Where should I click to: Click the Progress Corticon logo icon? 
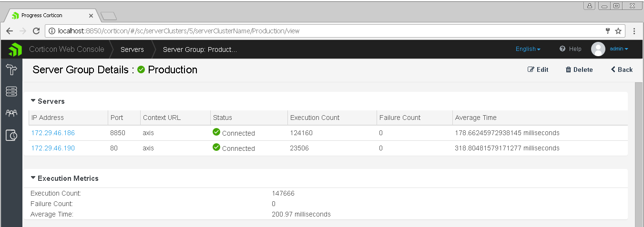click(x=15, y=49)
